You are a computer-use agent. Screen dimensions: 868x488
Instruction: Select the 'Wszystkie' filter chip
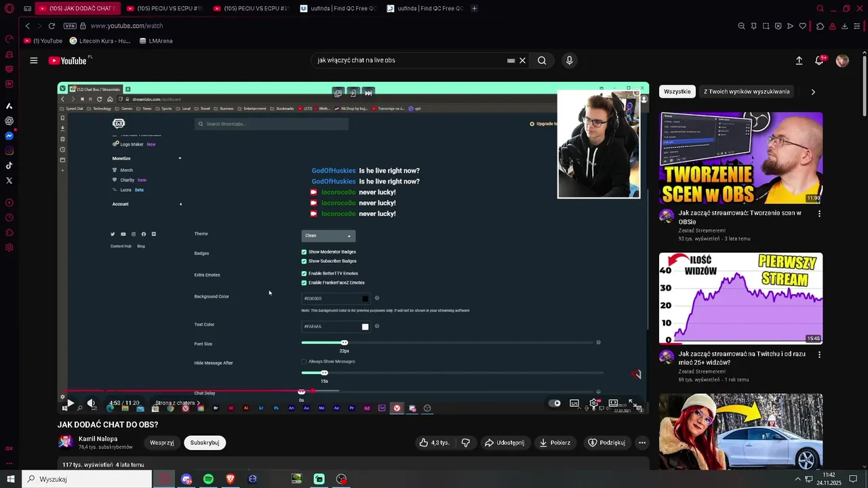677,91
